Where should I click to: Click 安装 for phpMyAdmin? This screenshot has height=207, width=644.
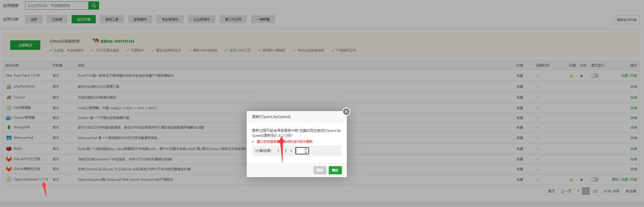(634, 86)
